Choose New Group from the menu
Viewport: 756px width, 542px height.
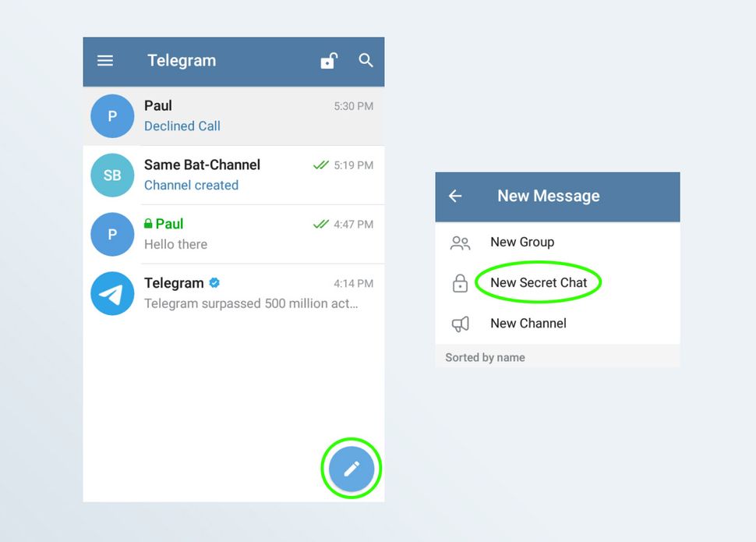tap(521, 243)
